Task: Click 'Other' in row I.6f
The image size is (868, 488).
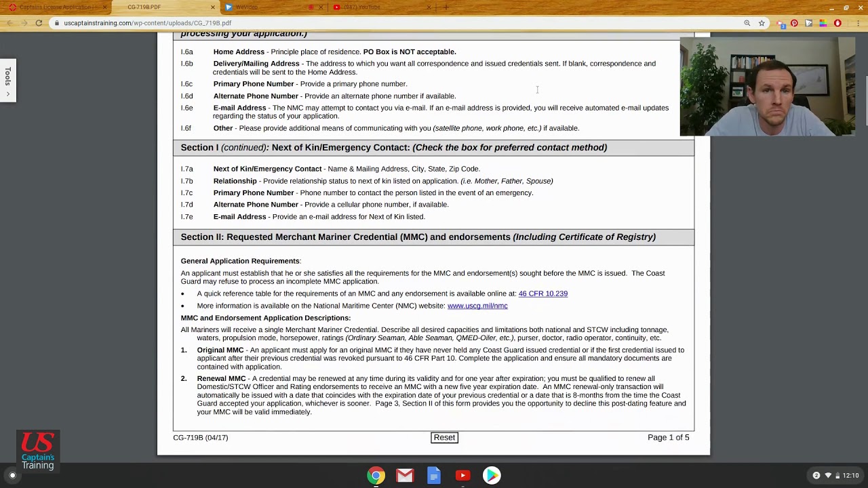Action: (223, 128)
